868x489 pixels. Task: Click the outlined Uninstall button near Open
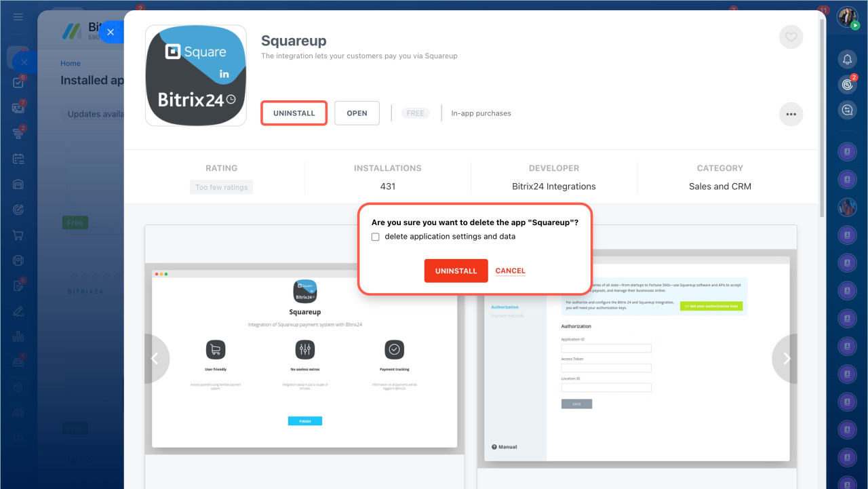coord(294,113)
